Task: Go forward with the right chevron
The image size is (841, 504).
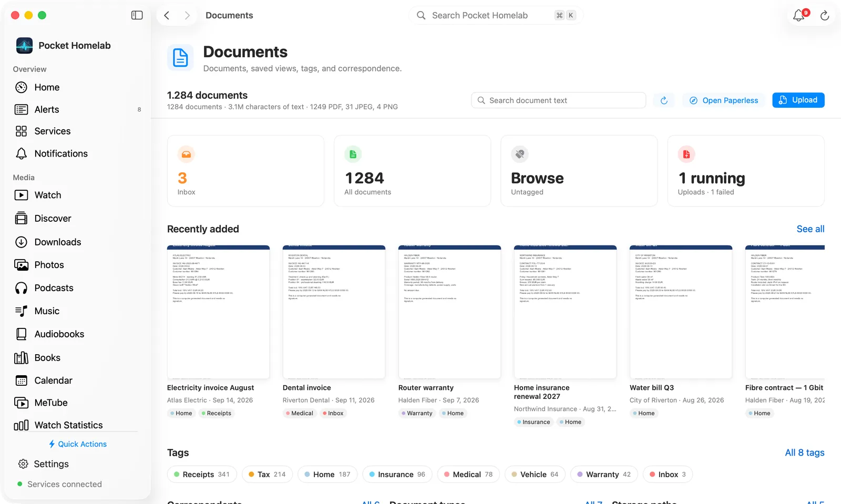Action: (187, 15)
